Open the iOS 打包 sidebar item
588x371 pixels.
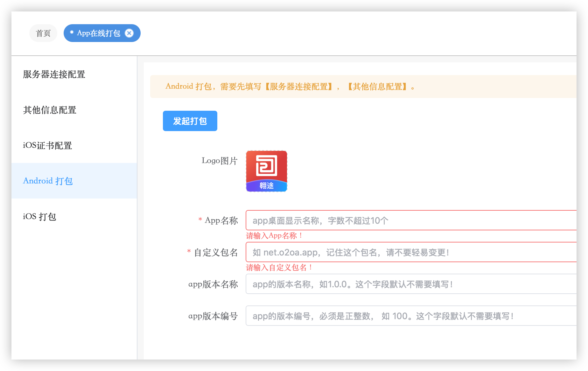pyautogui.click(x=39, y=217)
